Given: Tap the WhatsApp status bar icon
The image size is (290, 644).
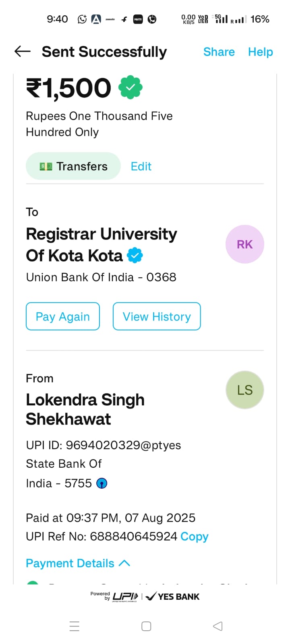Looking at the screenshot, I should [82, 19].
